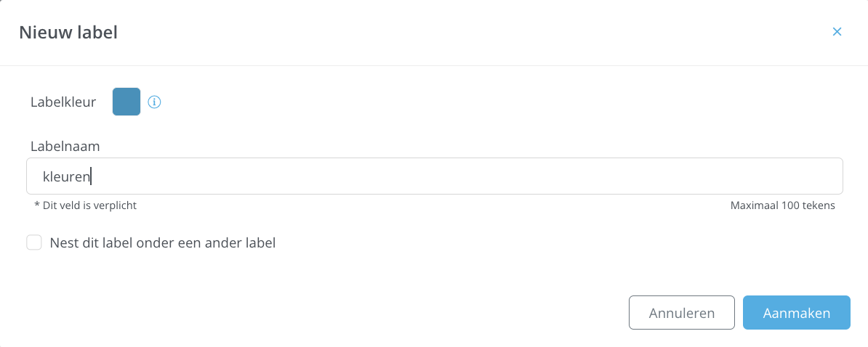Tick the empty checkbox below Labelnaam
This screenshot has width=868, height=347.
34,242
